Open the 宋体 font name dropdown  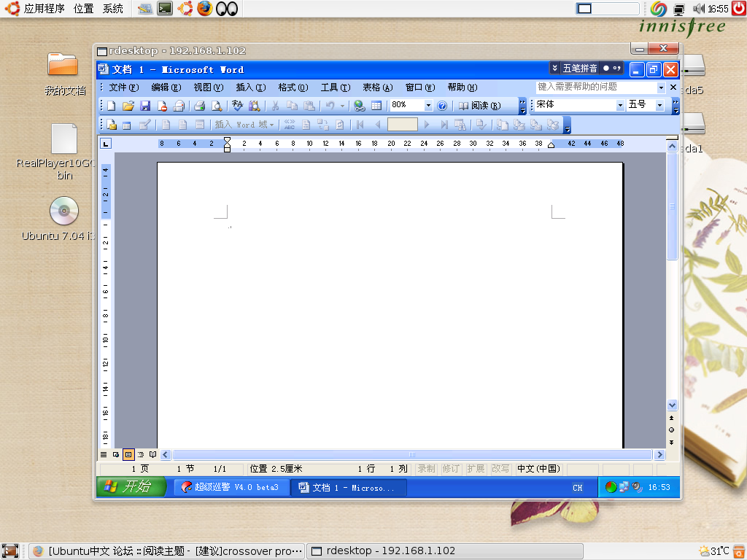(620, 106)
